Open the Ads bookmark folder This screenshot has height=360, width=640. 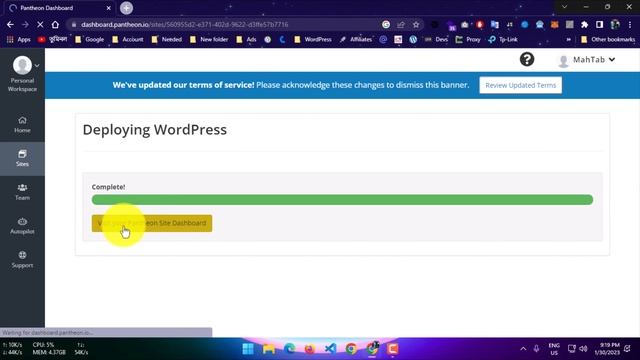(247, 40)
